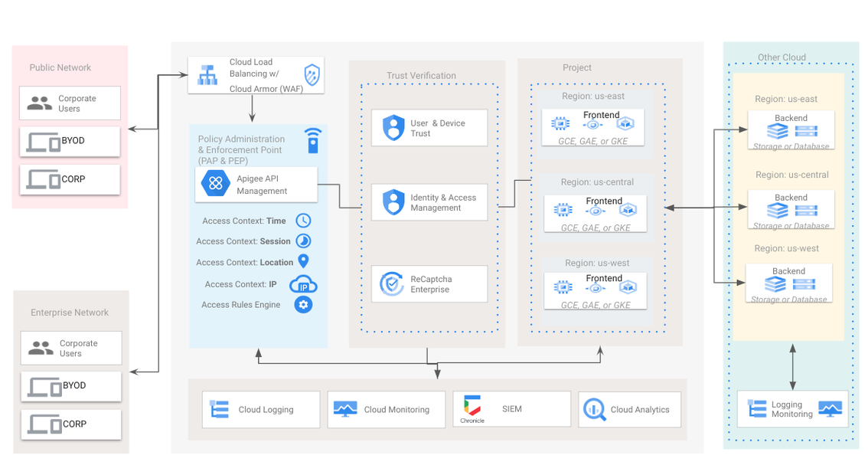Click the Cloud Logging list icon

220,410
